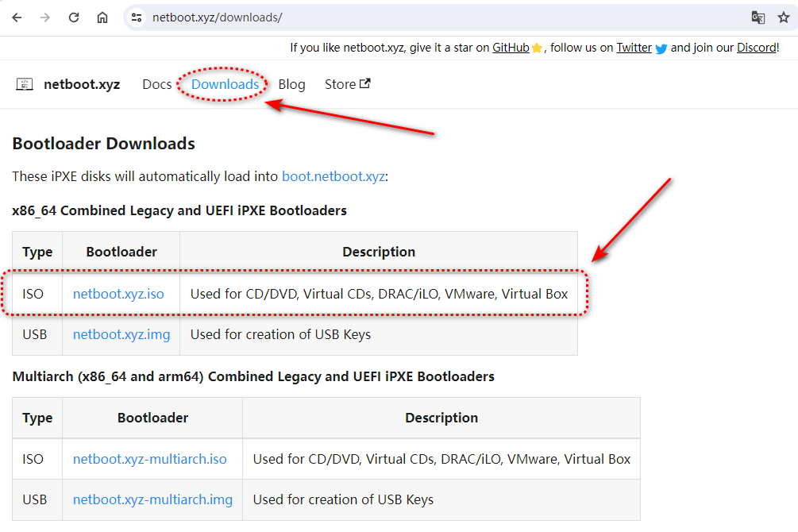Download netboot.xyz.img USB image

coord(121,334)
